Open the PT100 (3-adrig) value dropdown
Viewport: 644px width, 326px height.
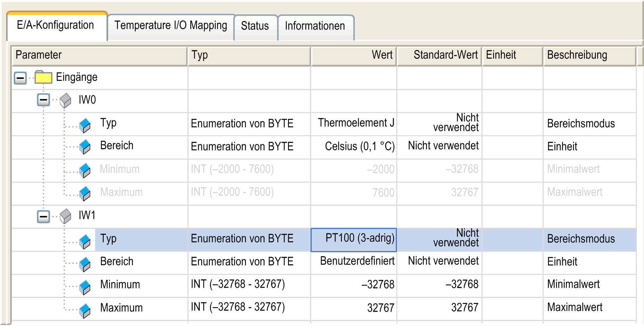point(354,239)
